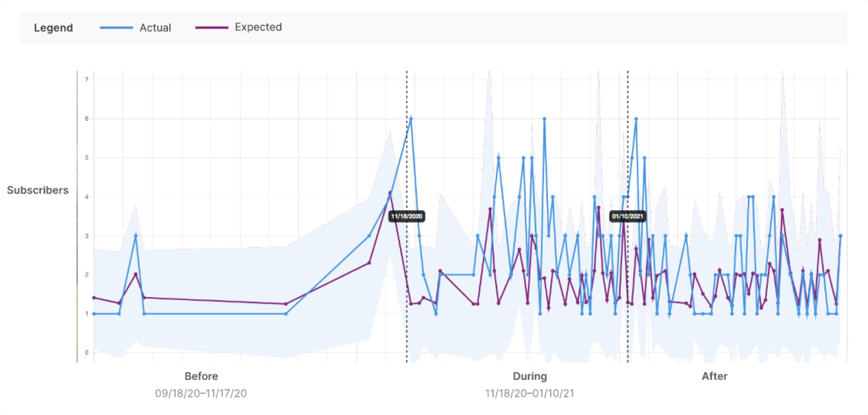Click the 09/18/20–11/17/20 date range text
The image size is (868, 415).
pyautogui.click(x=201, y=393)
